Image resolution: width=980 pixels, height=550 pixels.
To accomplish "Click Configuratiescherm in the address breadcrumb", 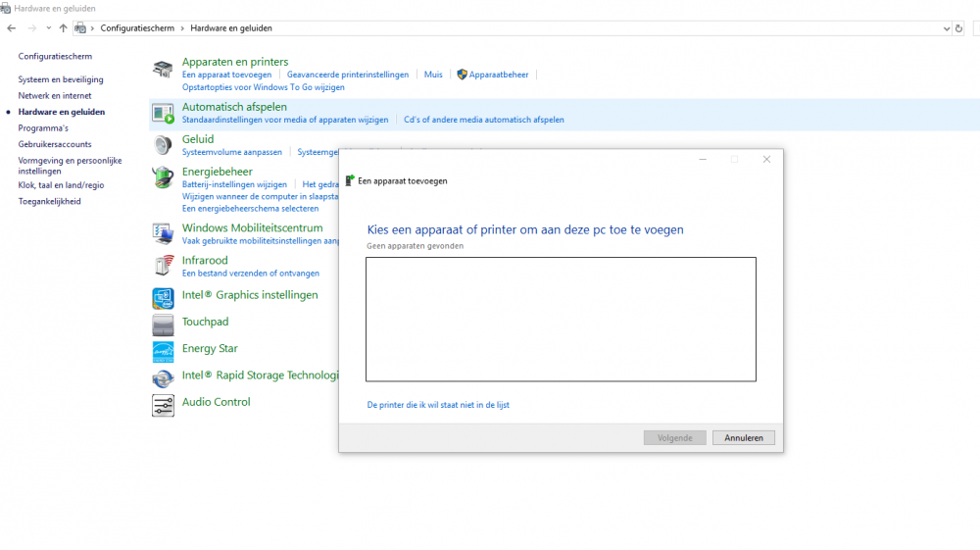I will [137, 28].
